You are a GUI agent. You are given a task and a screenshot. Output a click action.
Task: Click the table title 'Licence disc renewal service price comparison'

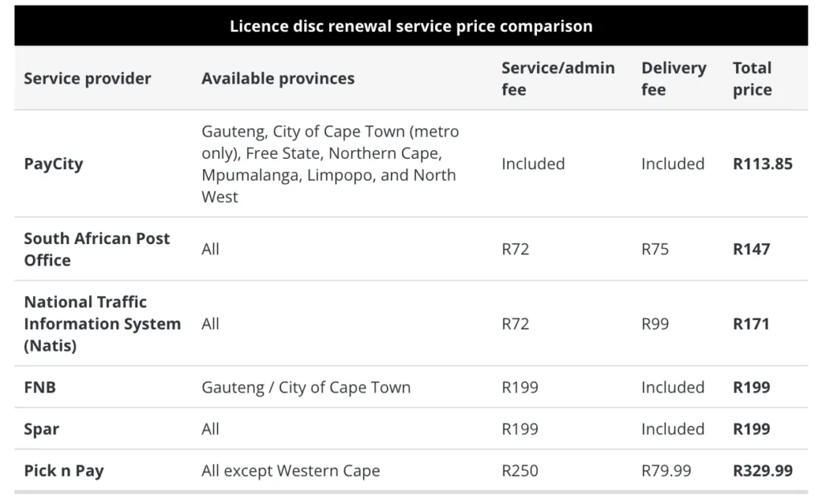[x=411, y=26]
